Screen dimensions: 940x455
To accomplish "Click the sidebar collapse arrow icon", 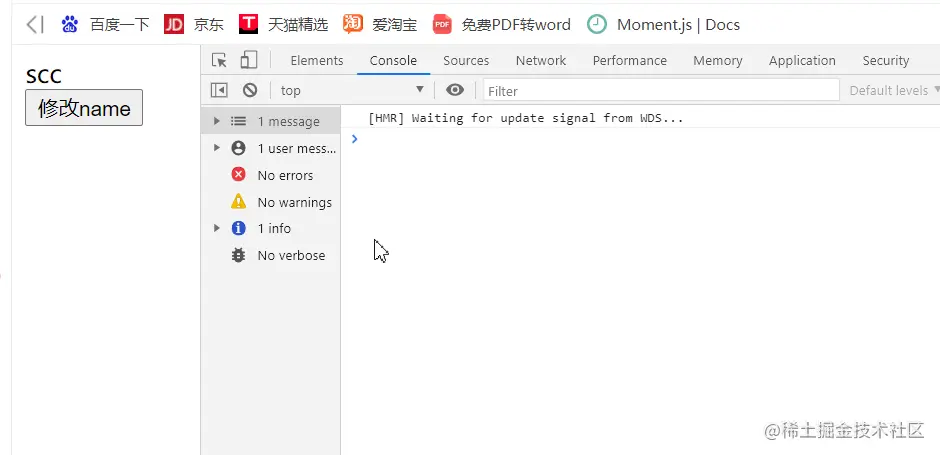I will point(35,25).
